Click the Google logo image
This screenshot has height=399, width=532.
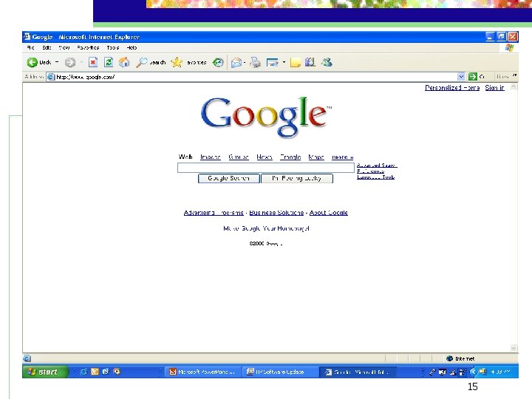(x=266, y=117)
